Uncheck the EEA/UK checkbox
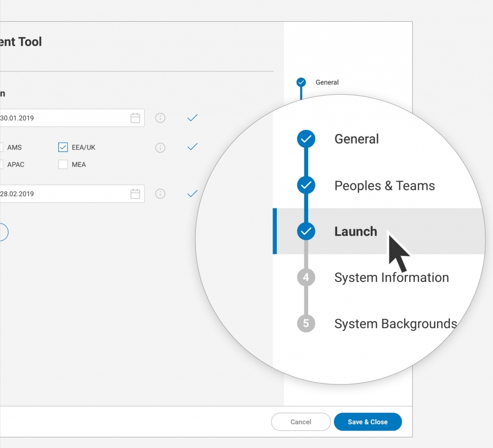Viewport: 493px width, 448px height. pos(63,147)
